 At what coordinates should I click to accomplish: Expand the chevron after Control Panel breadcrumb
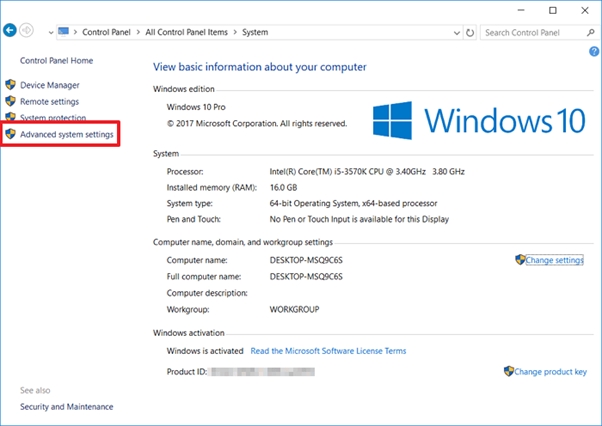pyautogui.click(x=138, y=33)
